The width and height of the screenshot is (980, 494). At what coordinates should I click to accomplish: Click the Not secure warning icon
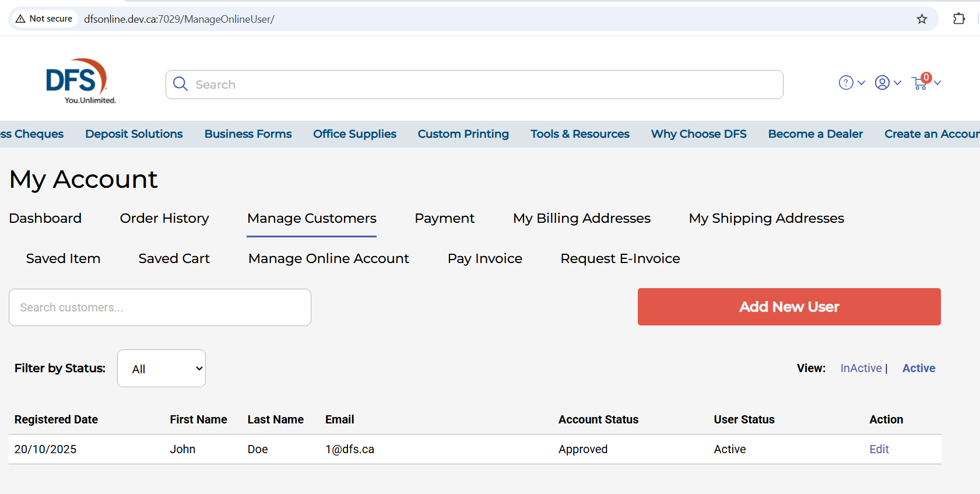pos(21,19)
